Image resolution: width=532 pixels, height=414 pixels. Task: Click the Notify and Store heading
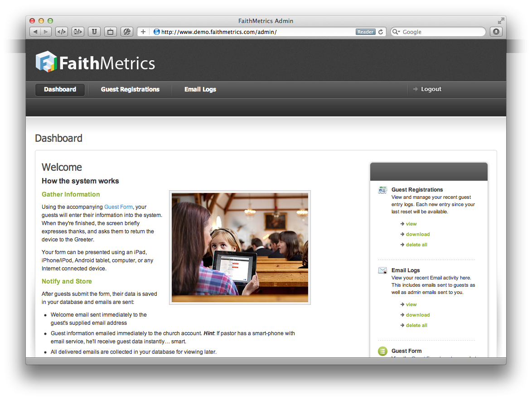coord(67,281)
